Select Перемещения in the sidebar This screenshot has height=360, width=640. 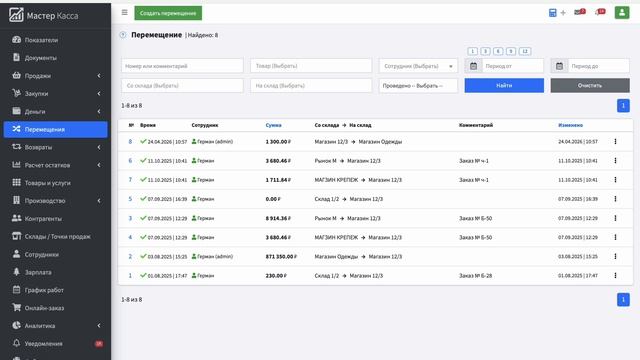pos(55,129)
